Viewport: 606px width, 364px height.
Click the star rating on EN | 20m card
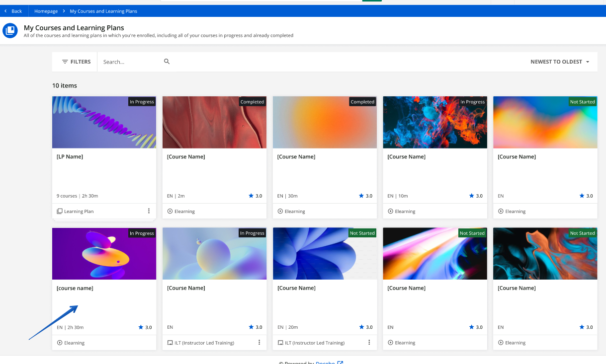coord(366,327)
